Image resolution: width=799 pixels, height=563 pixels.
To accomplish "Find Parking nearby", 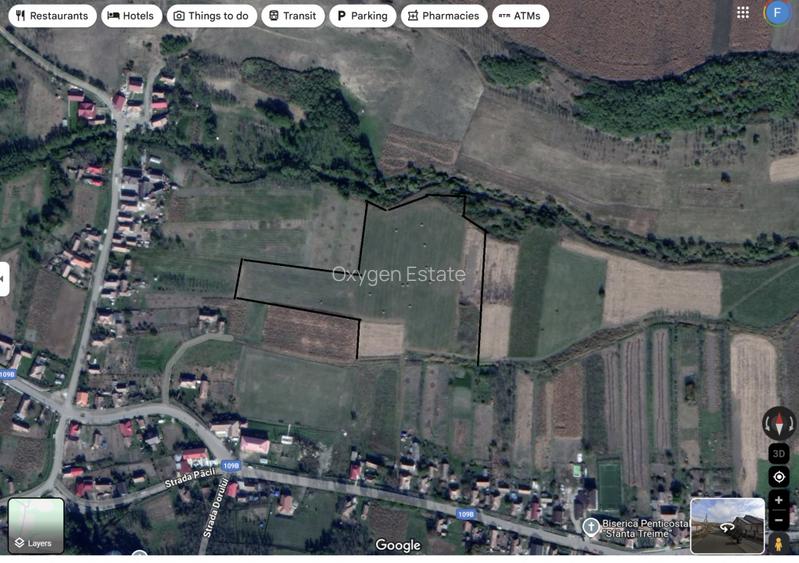I will click(x=362, y=16).
